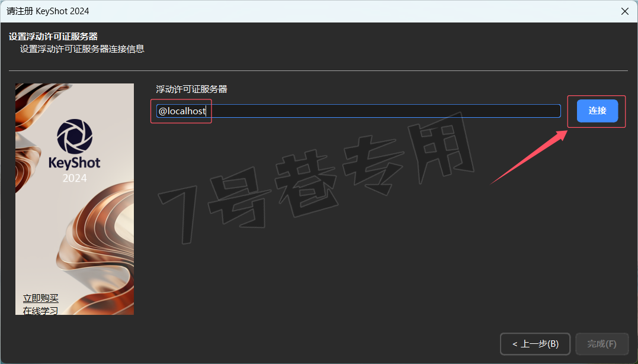Open the 在线学习 online learning link

[41, 311]
